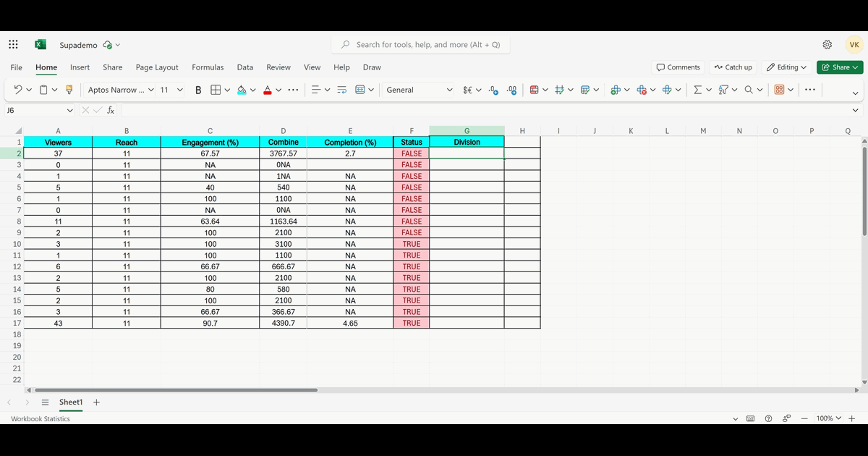868x456 pixels.
Task: Switch to the Data tab
Action: coord(245,67)
